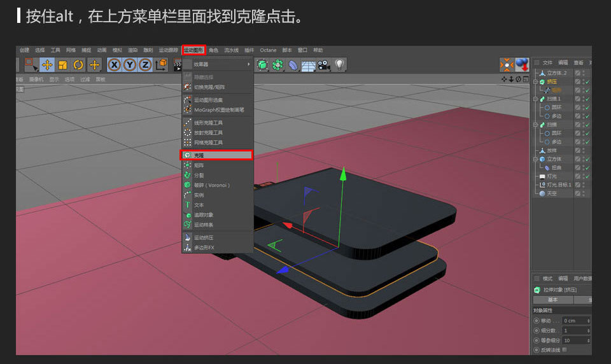
Task: Open the 创建 menu
Action: pyautogui.click(x=25, y=50)
